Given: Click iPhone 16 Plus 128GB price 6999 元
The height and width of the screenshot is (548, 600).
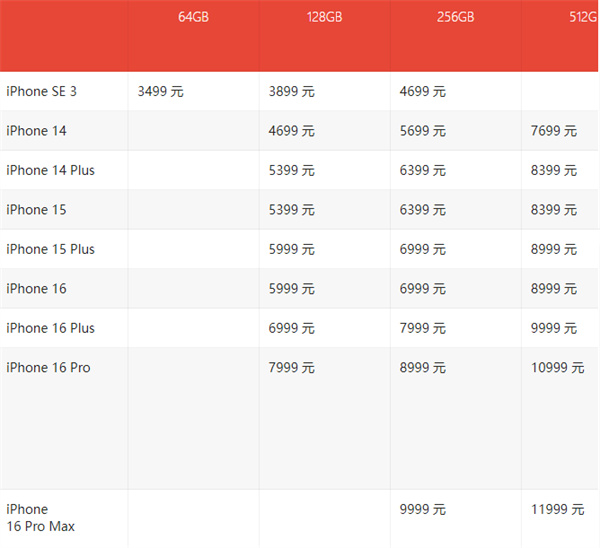Looking at the screenshot, I should tap(292, 328).
